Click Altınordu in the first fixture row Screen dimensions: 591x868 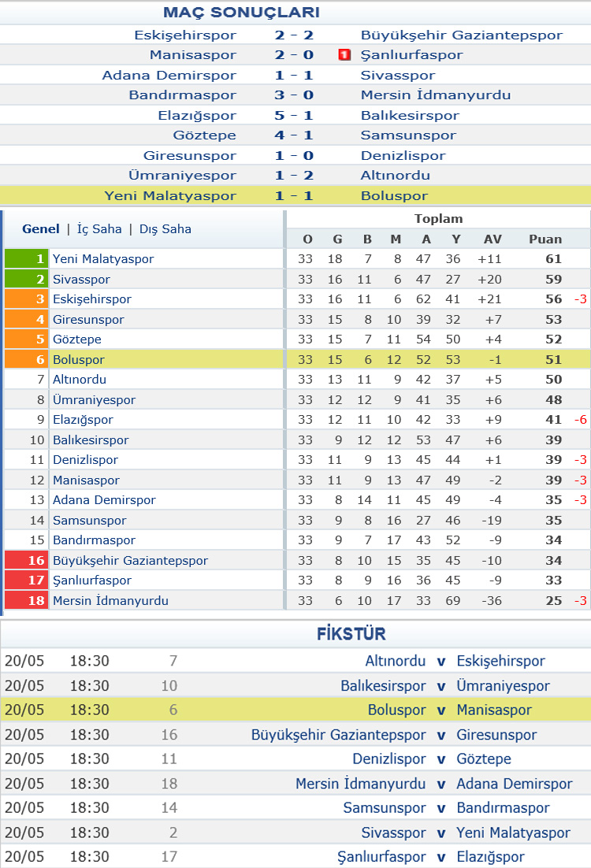(x=396, y=661)
